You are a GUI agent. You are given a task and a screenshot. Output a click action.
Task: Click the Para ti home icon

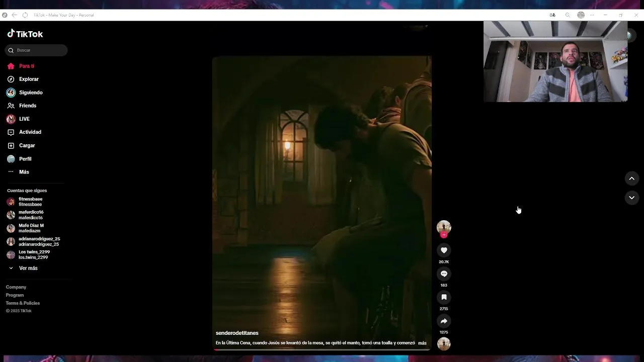(x=11, y=66)
